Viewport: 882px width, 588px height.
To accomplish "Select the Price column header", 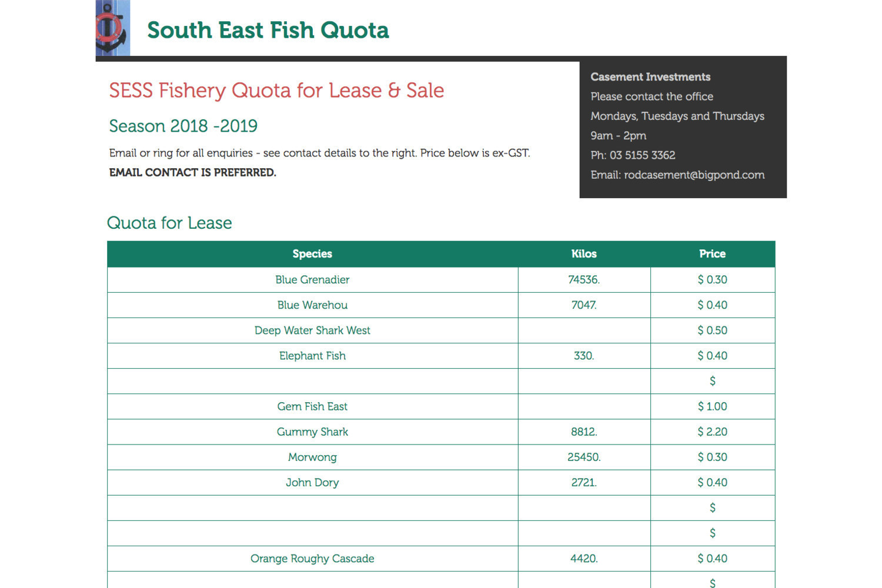I will pos(712,254).
